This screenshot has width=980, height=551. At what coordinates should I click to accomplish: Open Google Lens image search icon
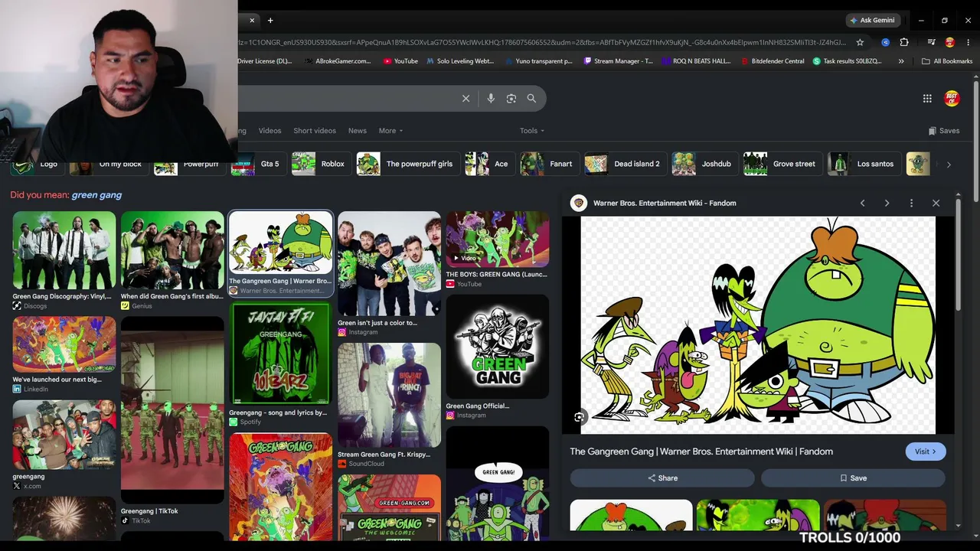coord(511,98)
